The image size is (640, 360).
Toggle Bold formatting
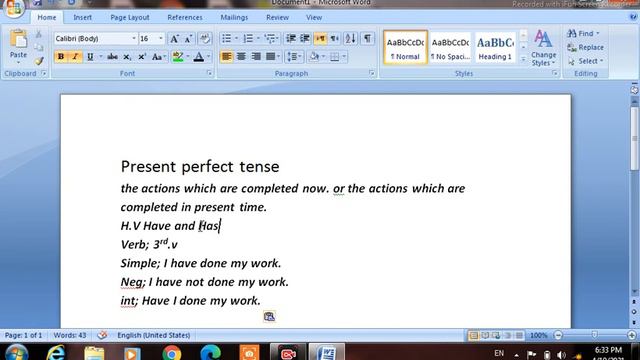[61, 57]
